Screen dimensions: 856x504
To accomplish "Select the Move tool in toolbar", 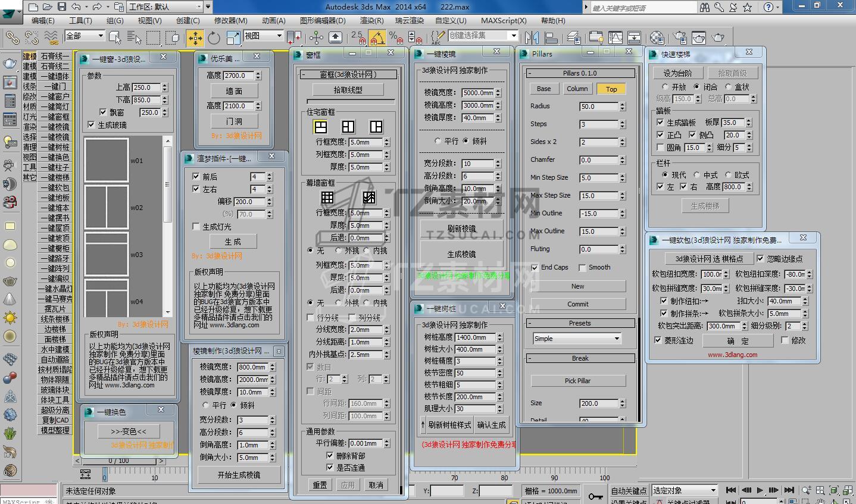I will tap(195, 38).
